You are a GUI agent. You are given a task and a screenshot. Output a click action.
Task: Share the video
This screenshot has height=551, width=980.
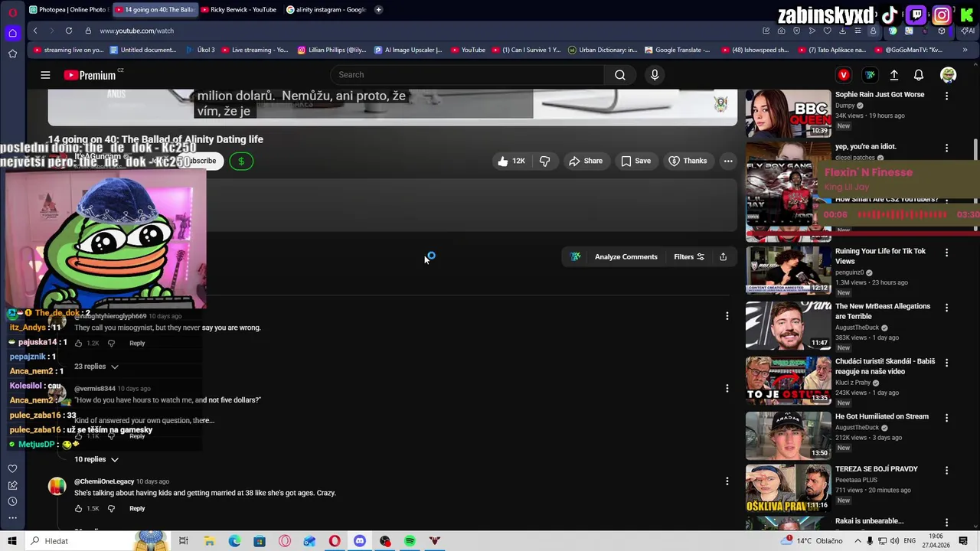pos(586,161)
